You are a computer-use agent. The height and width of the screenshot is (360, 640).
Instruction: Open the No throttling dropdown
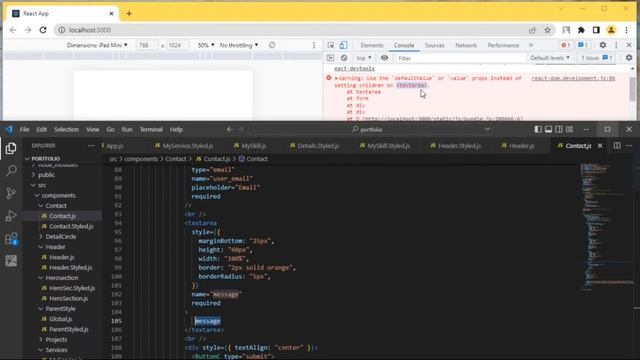point(239,45)
